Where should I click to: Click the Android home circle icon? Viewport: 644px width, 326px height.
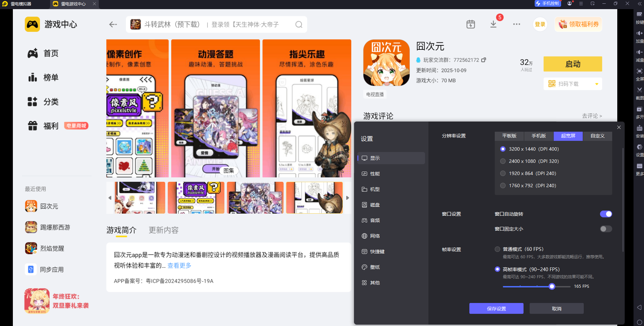point(639,322)
